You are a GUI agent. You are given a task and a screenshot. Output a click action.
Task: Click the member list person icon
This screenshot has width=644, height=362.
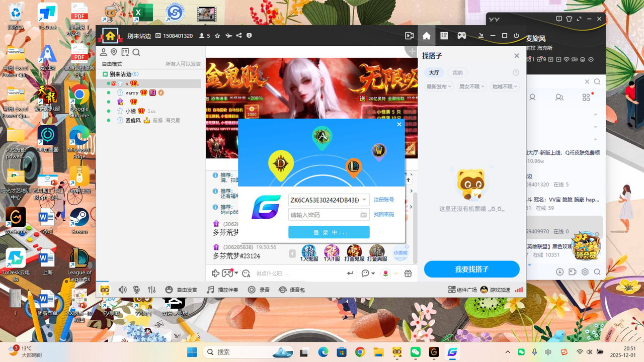[104, 52]
